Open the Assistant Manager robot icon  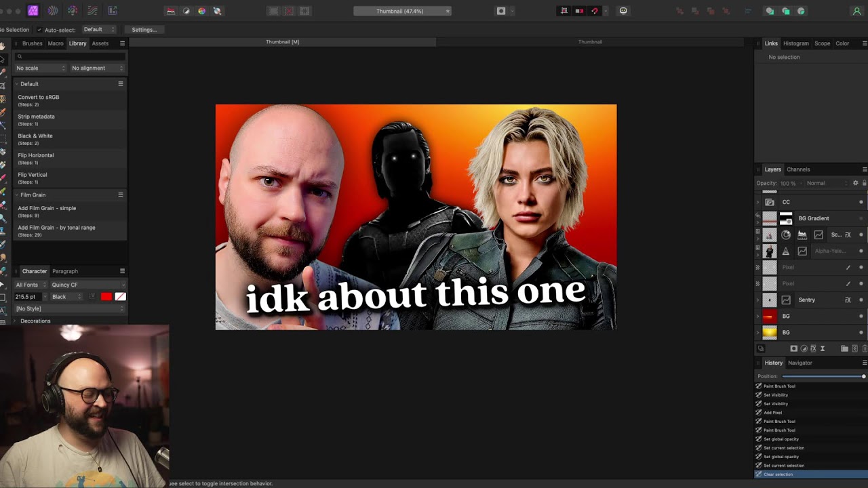point(623,11)
